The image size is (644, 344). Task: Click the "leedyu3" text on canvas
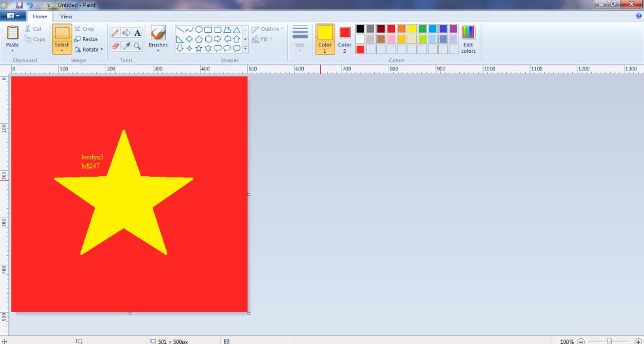click(x=92, y=157)
